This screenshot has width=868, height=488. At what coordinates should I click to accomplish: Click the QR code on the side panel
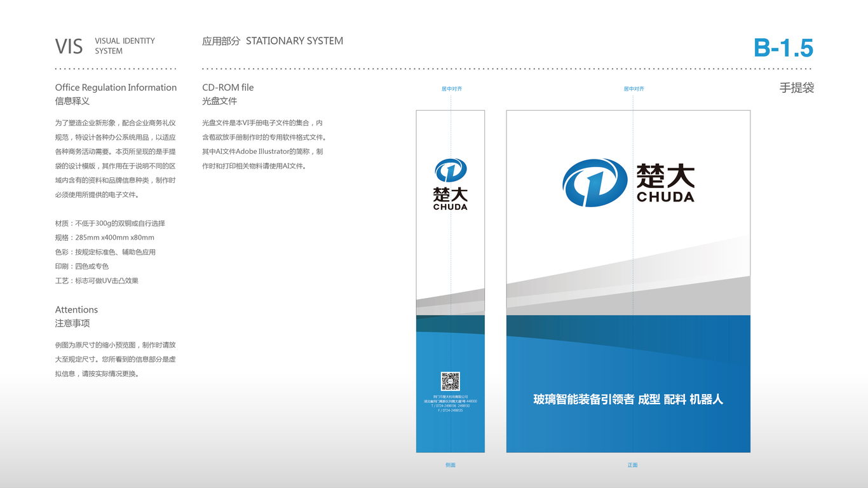click(451, 381)
